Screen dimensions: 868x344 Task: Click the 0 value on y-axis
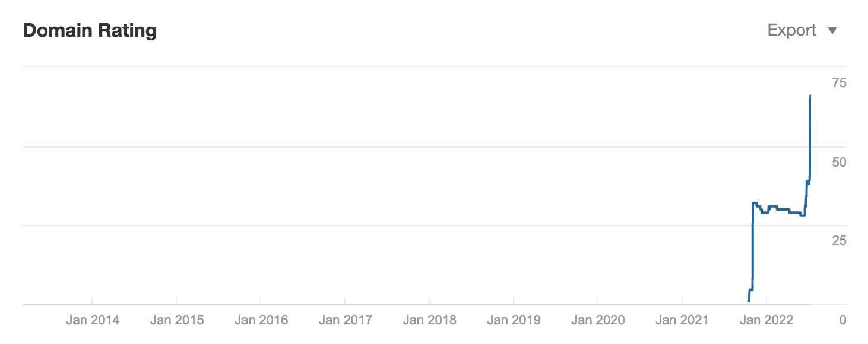(x=843, y=320)
